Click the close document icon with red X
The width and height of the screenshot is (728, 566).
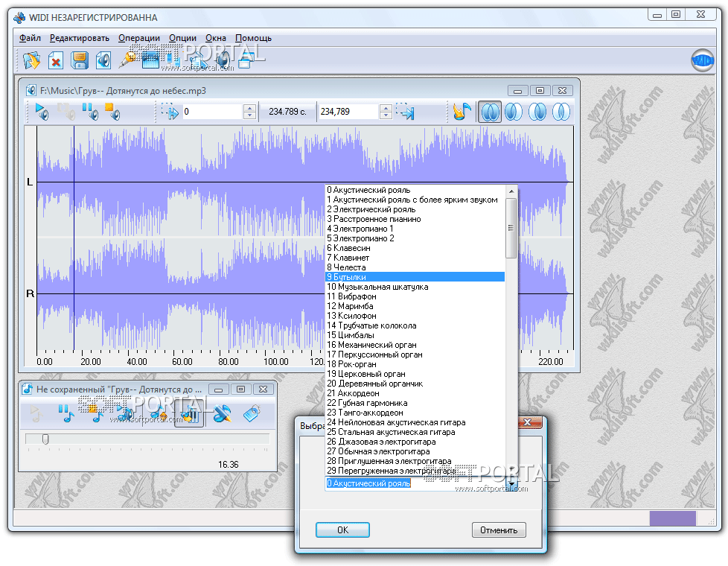pos(56,60)
